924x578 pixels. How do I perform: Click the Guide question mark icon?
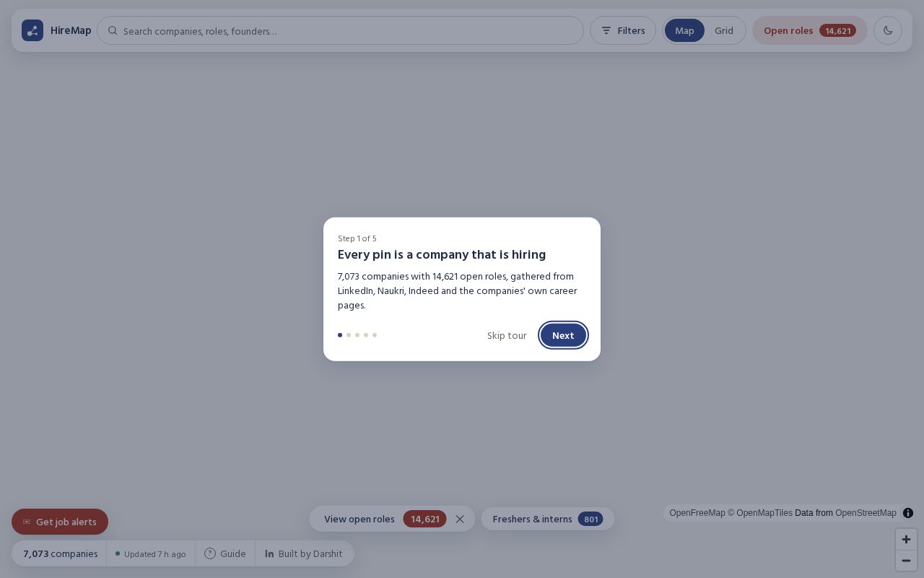pos(210,553)
